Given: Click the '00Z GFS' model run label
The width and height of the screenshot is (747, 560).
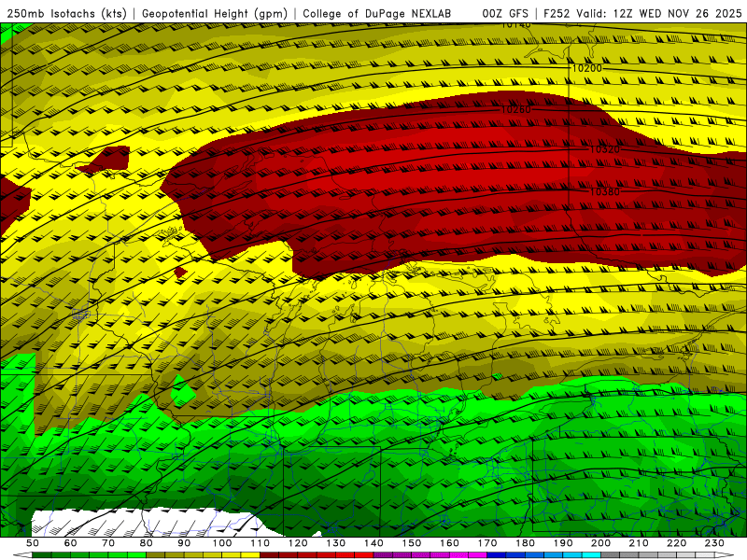Looking at the screenshot, I should (x=505, y=13).
